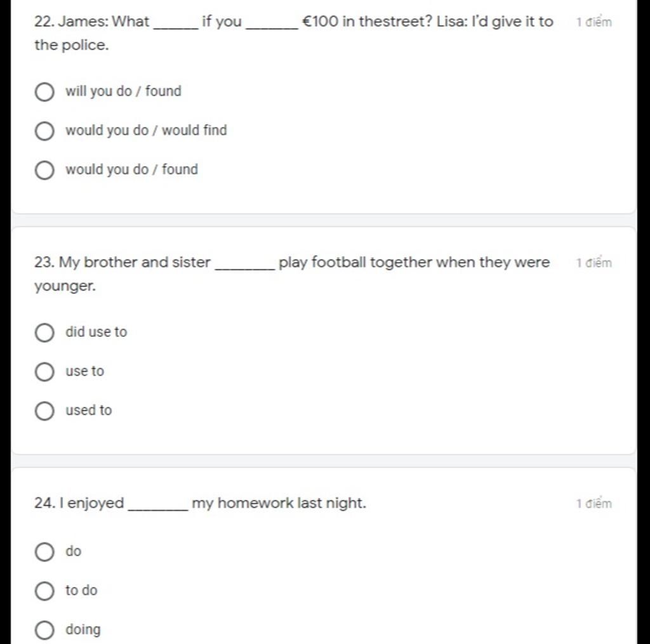650x644 pixels.
Task: Select the 'do' radio button in question 24
Action: 44,552
